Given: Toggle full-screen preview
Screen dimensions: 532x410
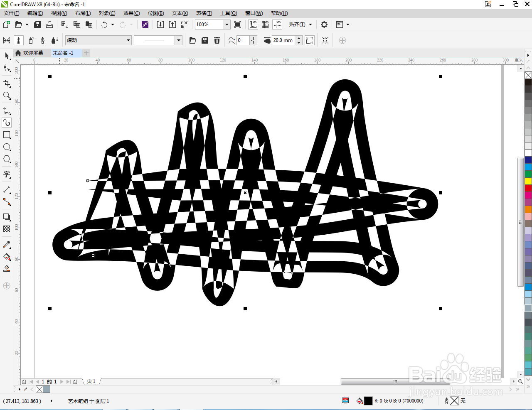Looking at the screenshot, I should coord(238,25).
